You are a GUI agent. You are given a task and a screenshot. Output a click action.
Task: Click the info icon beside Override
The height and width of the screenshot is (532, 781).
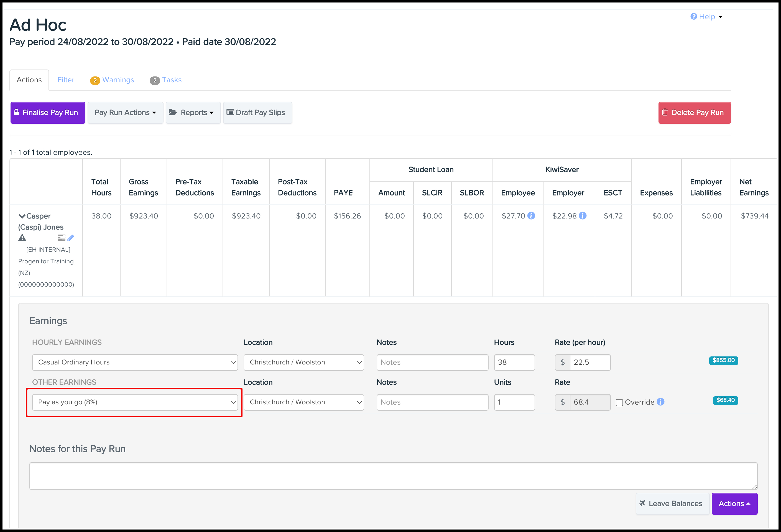point(661,402)
